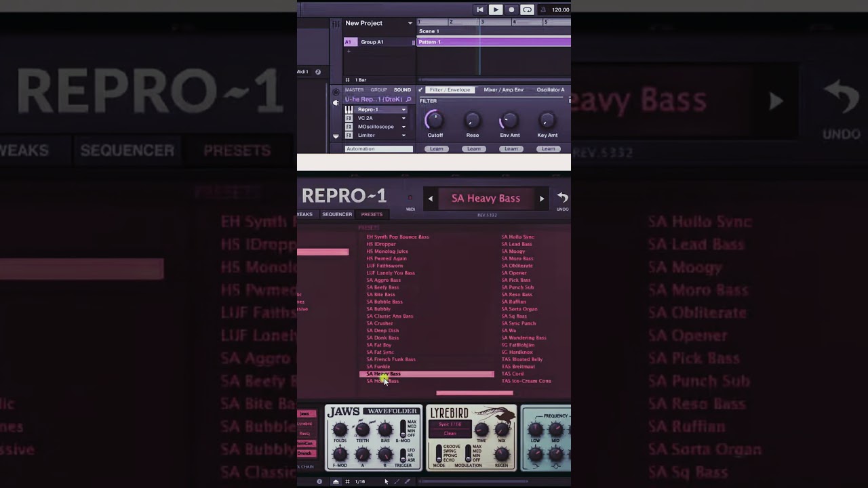The width and height of the screenshot is (868, 488).
Task: Click the SA Heavy Bass preset name display
Action: coord(486,199)
